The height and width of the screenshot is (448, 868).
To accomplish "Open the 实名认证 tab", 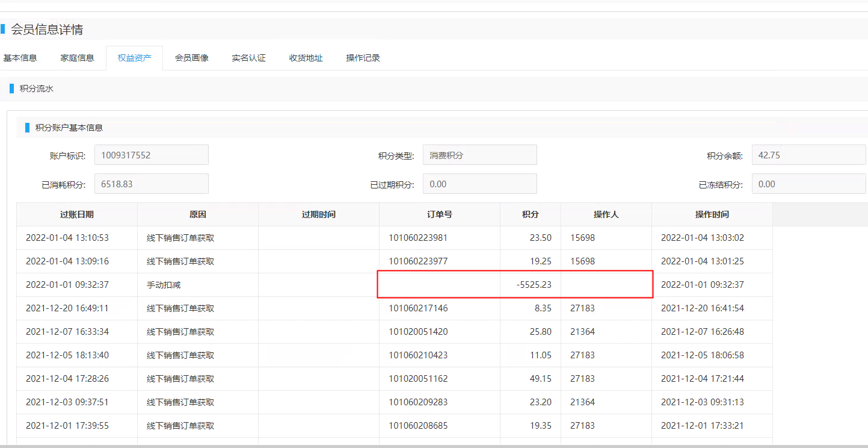I will tap(248, 58).
